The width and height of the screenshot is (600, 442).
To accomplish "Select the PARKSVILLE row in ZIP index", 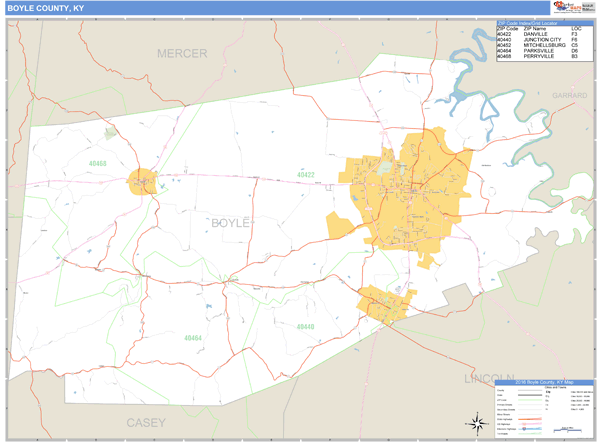I will (x=545, y=51).
